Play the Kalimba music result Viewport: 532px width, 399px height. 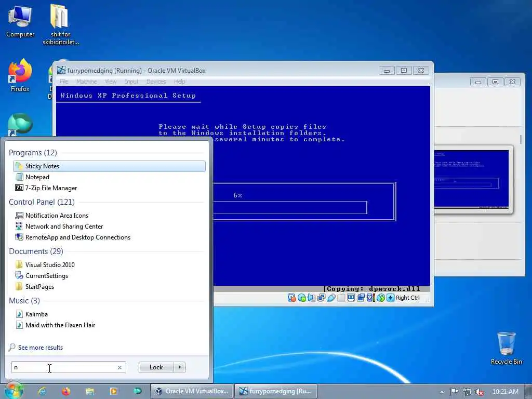coord(109,314)
